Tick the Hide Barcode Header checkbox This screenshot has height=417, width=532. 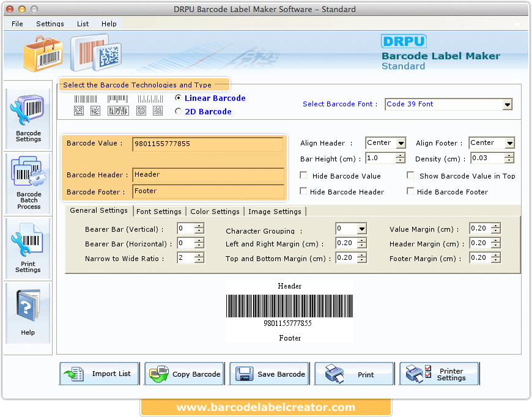click(304, 191)
